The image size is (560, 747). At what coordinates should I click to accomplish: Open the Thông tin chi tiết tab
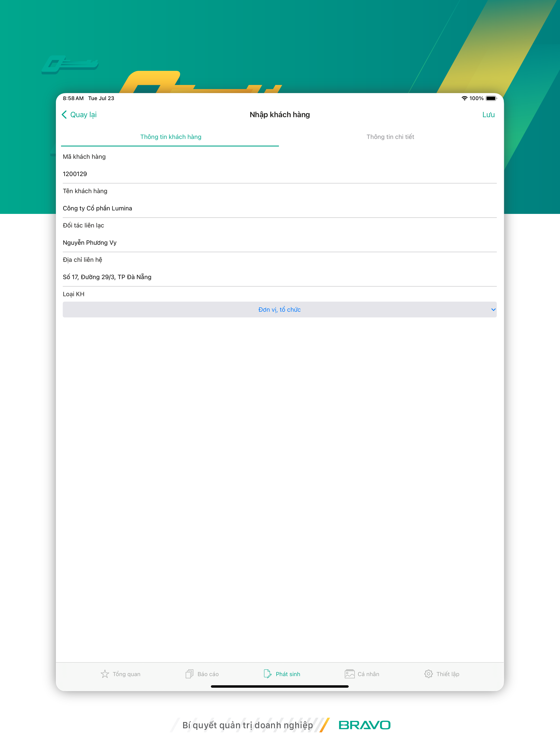[390, 137]
